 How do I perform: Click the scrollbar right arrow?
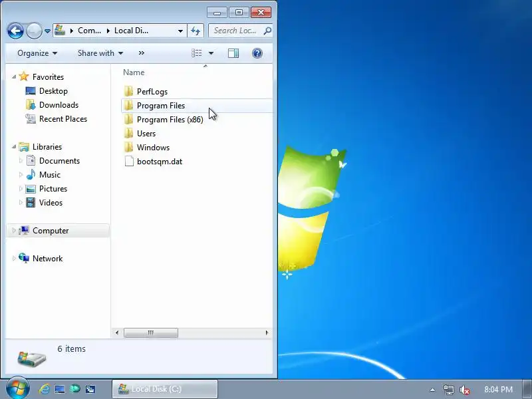click(x=267, y=333)
